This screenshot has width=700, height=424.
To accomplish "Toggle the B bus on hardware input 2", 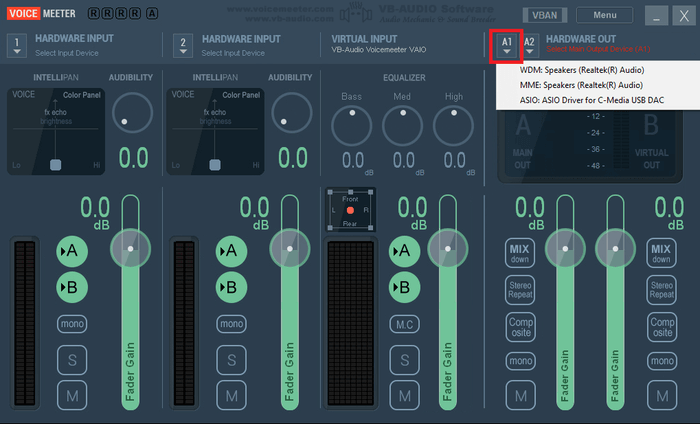I will pyautogui.click(x=232, y=288).
